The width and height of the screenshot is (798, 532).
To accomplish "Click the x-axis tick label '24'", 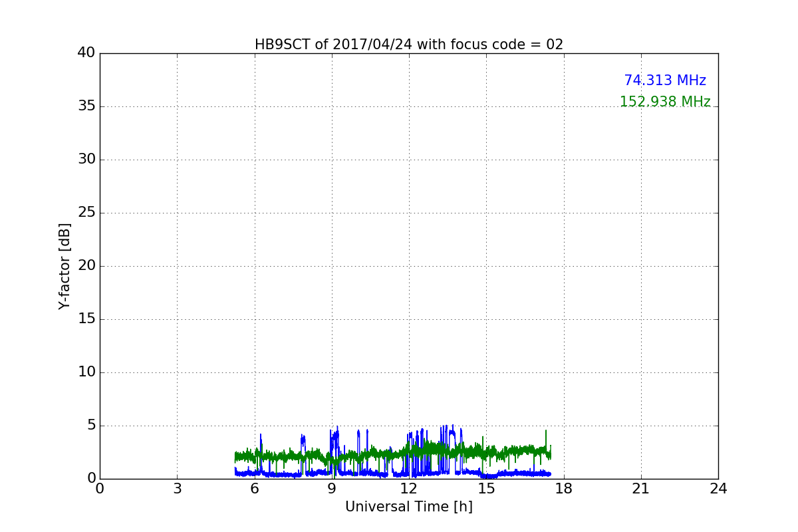I will point(718,489).
